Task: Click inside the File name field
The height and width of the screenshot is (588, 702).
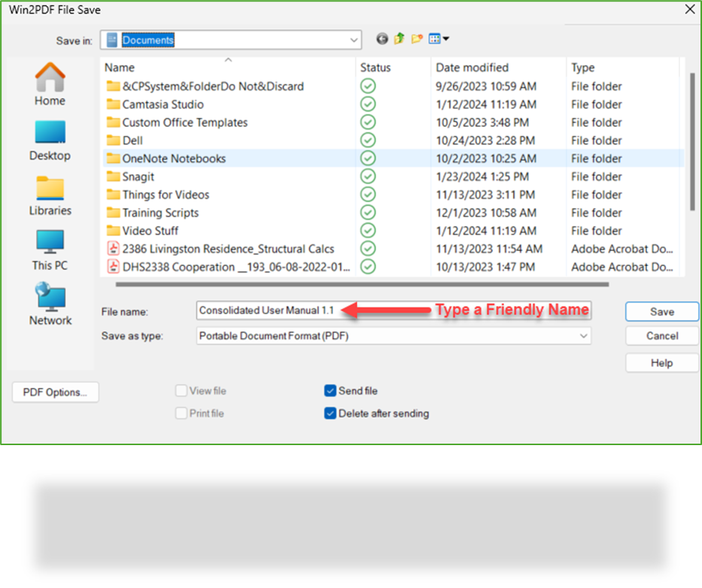Action: point(301,311)
